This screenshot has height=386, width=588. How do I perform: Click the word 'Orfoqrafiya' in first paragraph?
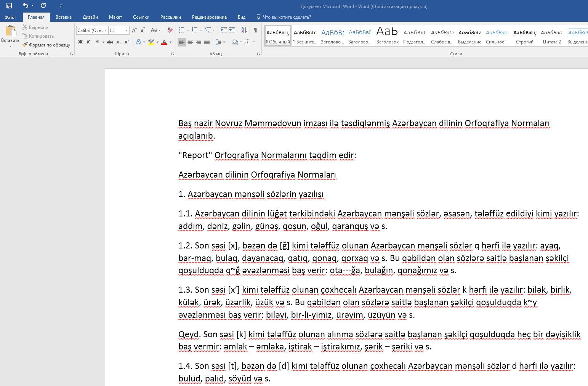(x=487, y=123)
